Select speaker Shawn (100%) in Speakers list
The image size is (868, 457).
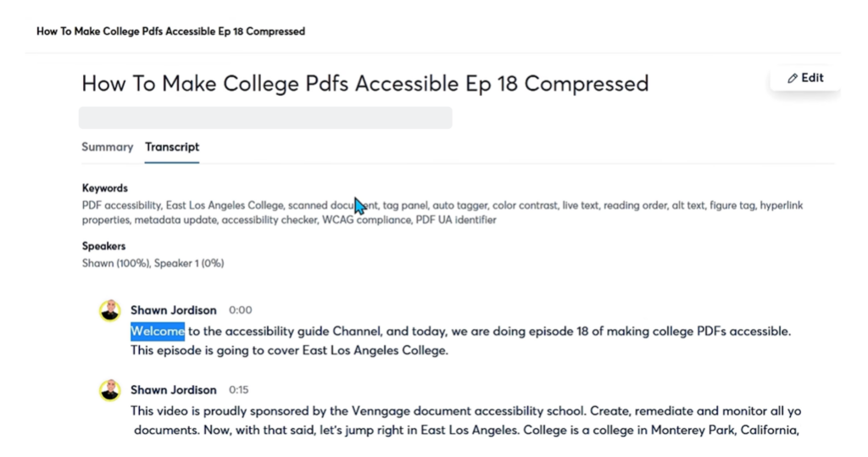pos(115,263)
